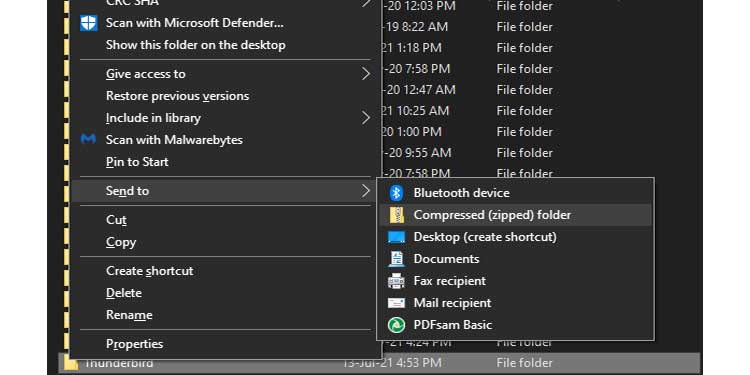Open the Send to menu entry
The image size is (750, 375).
[127, 191]
